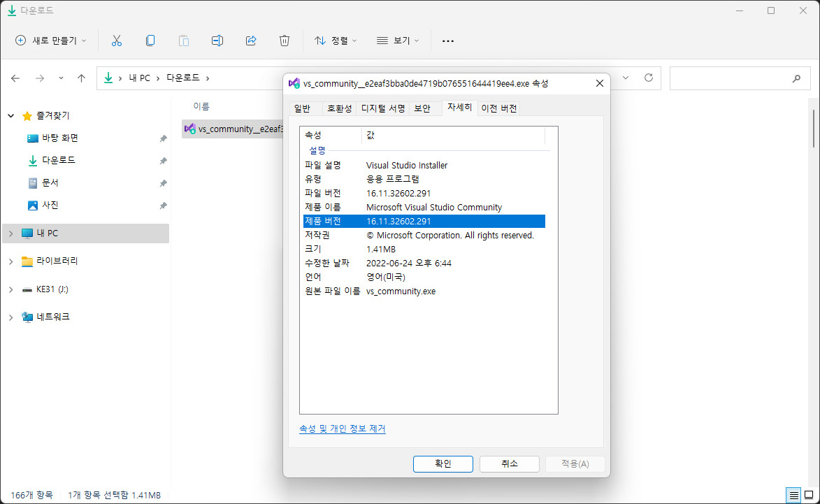Unpin 바탕 화면 via its pin icon

point(163,138)
